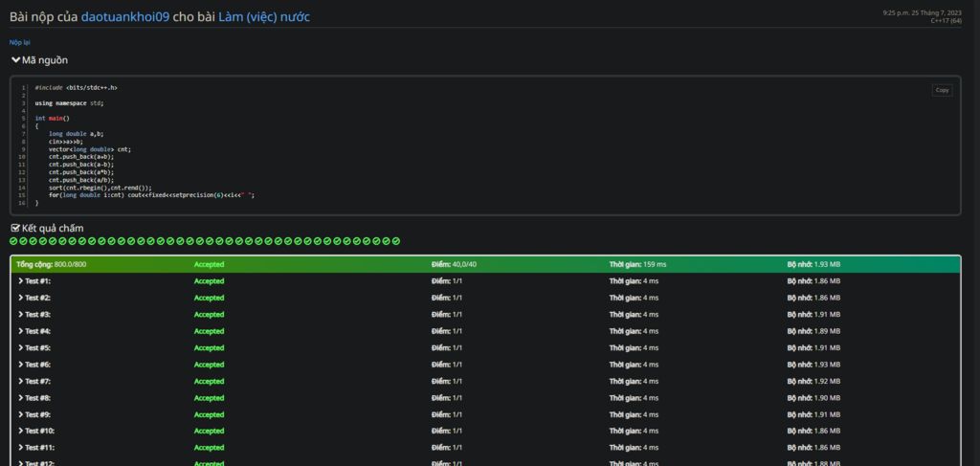Click the chevron icon next to Test #10

(20, 431)
